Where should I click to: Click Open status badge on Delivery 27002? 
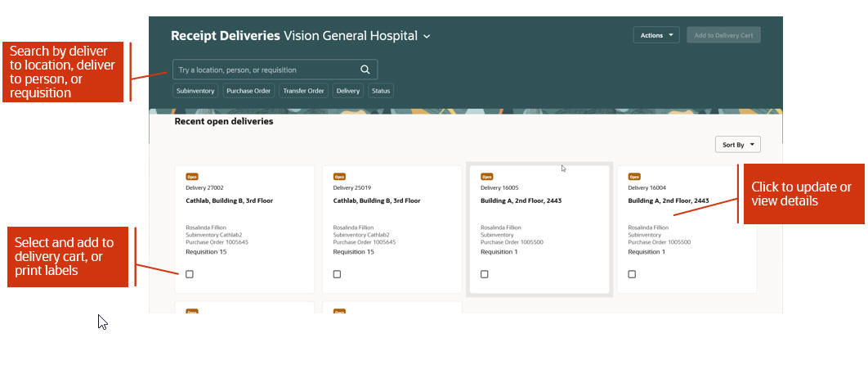tap(192, 177)
